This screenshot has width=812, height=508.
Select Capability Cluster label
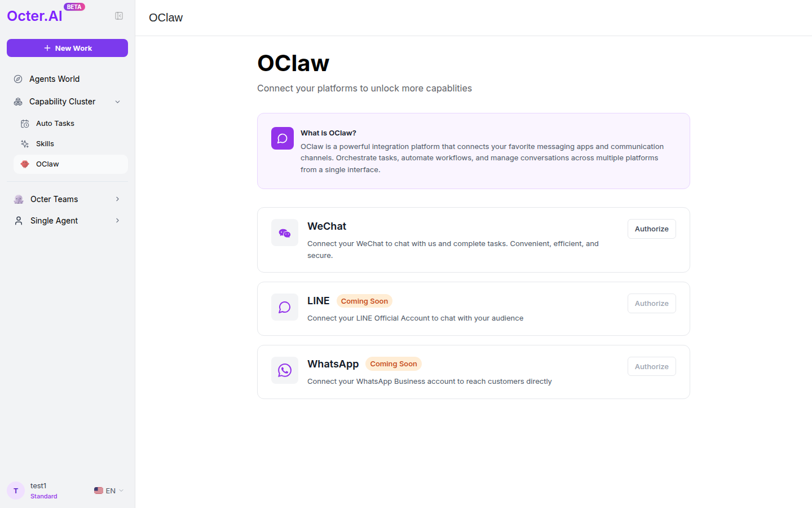click(x=62, y=102)
